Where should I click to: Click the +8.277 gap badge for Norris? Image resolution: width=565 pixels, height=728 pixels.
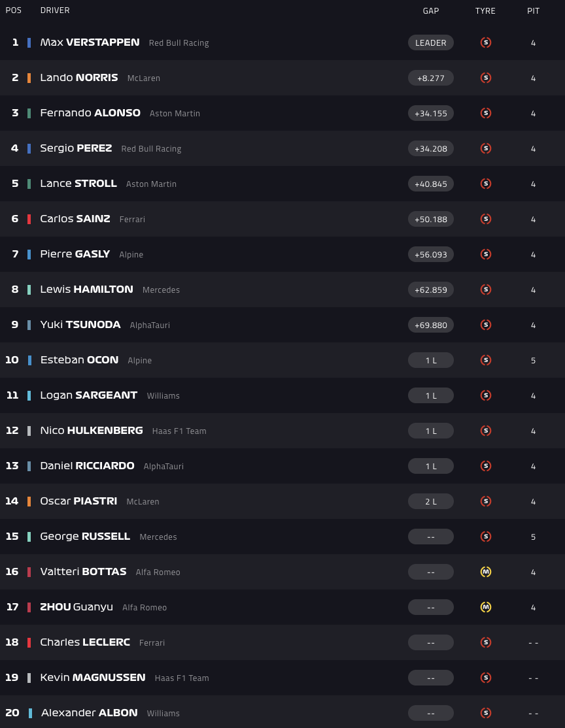[431, 78]
